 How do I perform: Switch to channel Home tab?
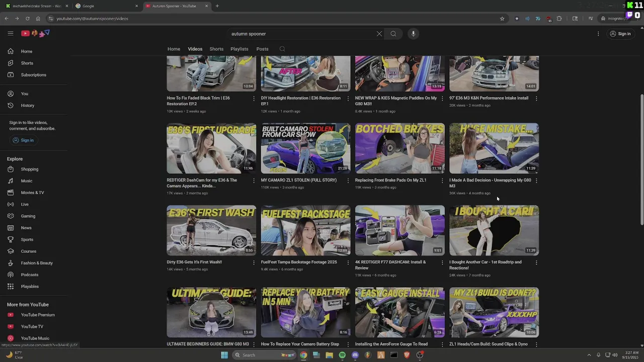tap(174, 49)
